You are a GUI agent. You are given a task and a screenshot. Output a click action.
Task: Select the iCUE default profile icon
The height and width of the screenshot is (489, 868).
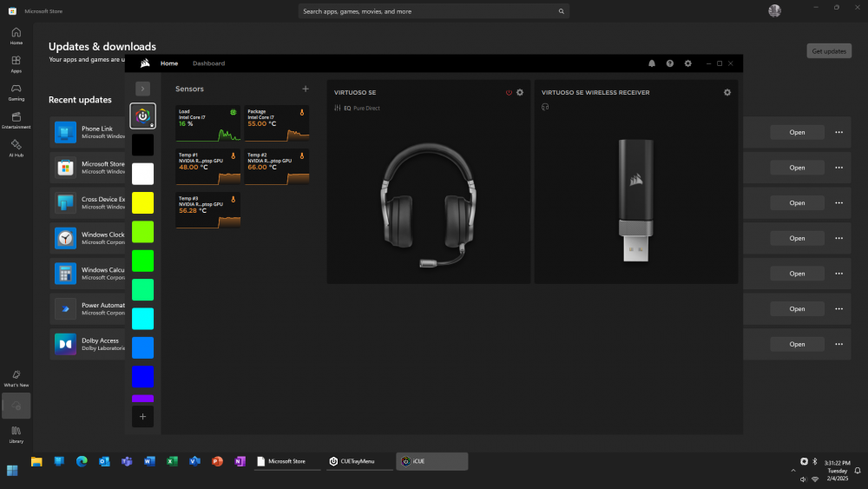143,116
